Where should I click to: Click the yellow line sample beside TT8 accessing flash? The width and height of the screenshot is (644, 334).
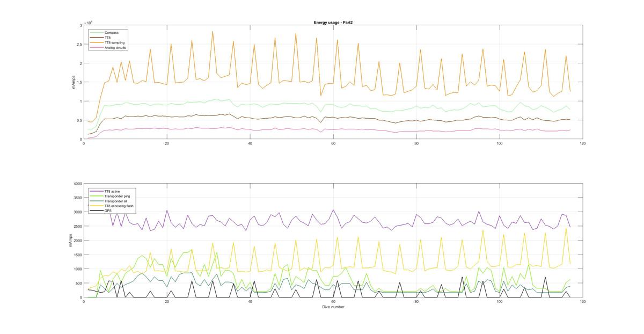pos(97,206)
